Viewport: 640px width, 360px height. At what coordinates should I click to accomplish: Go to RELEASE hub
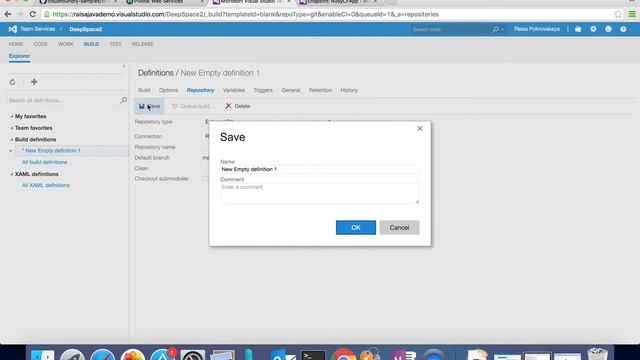click(142, 44)
